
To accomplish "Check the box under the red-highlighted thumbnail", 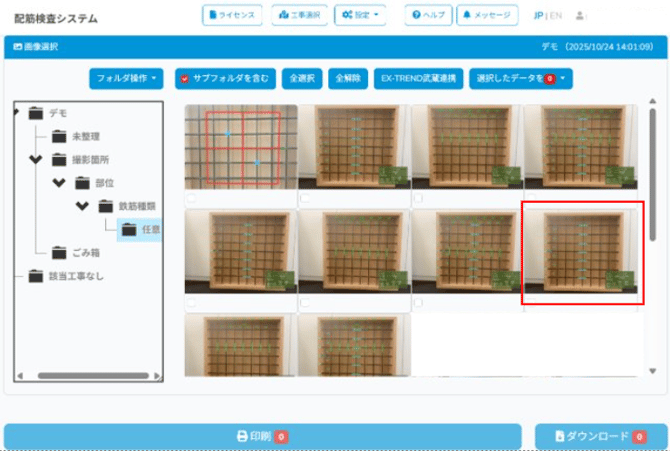I will [530, 301].
